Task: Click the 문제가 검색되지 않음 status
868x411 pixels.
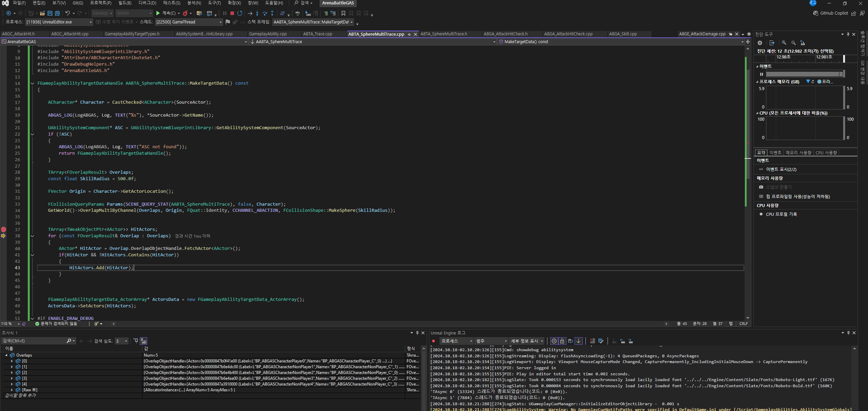Action: point(56,324)
